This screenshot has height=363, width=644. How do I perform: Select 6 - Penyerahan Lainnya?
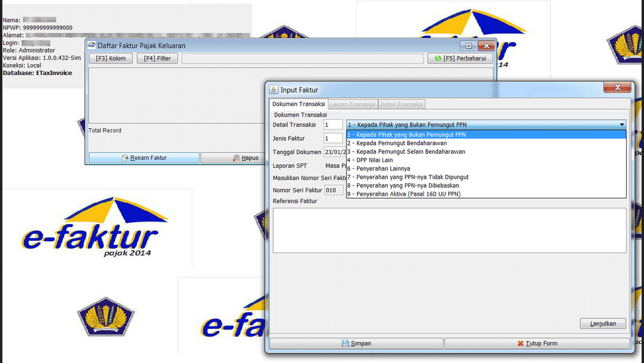click(486, 168)
